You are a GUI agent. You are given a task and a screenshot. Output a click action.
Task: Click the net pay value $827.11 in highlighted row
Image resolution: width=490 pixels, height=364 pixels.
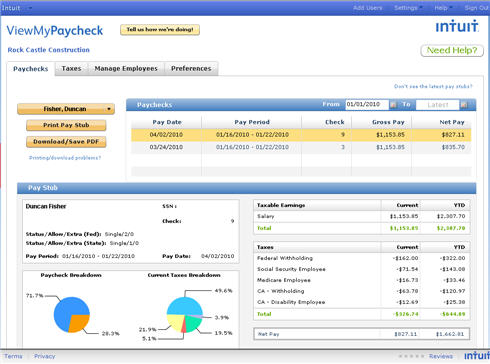click(453, 135)
